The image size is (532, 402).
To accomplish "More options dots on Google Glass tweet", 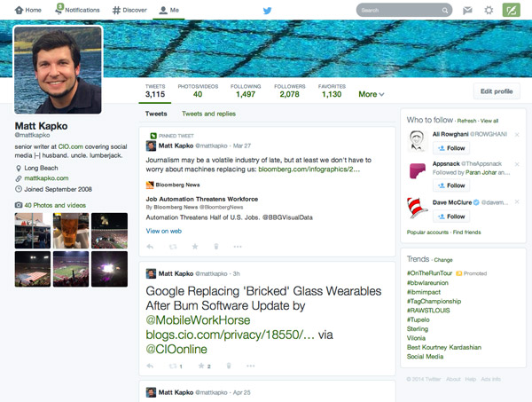I will (x=250, y=366).
